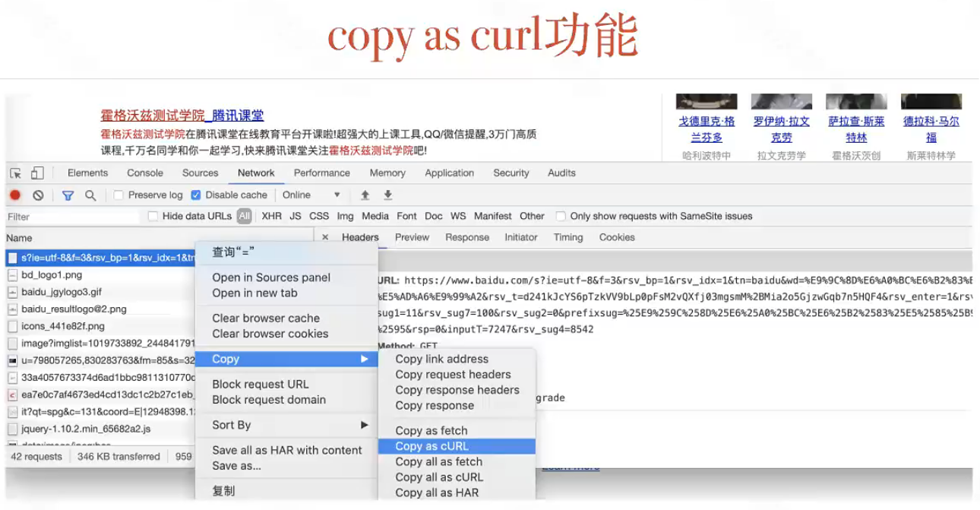Open the 戈德里克·格兰芬多 link

click(x=707, y=129)
